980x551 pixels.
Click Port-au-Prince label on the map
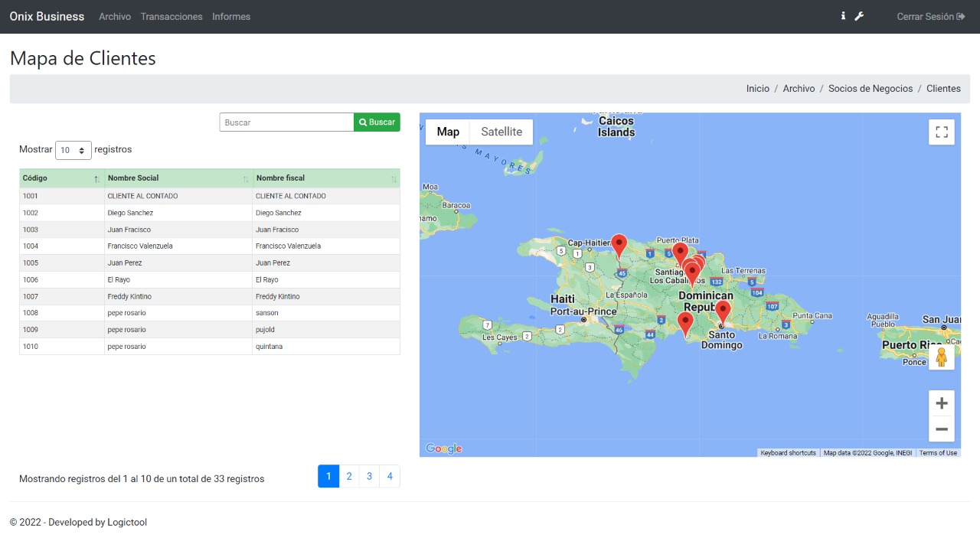(583, 311)
